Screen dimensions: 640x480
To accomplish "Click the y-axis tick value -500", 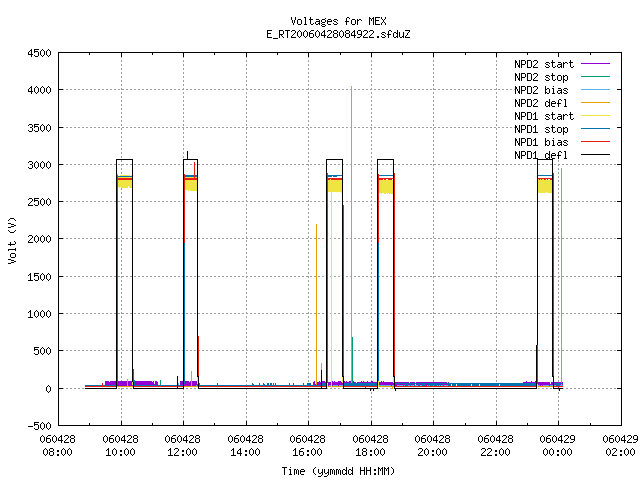I will [39, 426].
